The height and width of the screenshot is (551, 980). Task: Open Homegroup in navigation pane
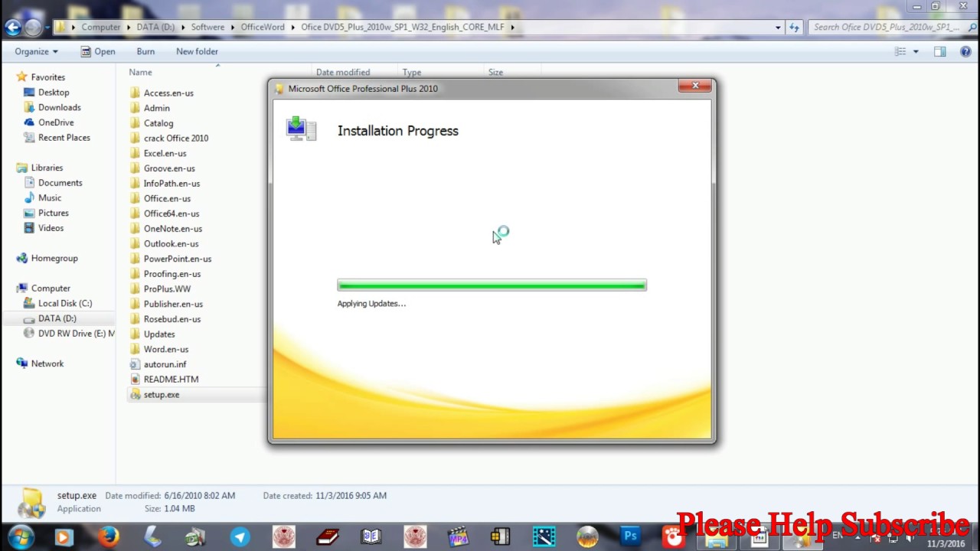(54, 259)
